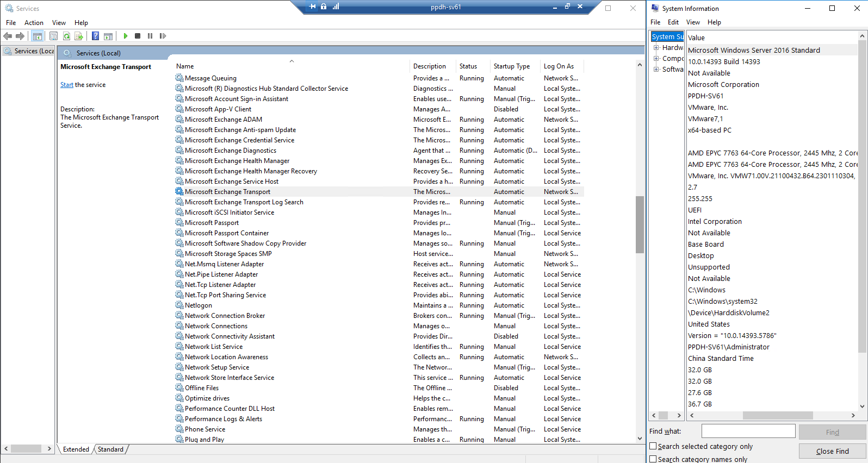Switch to the Standard tab
Viewport: 868px width, 463px height.
coord(110,449)
